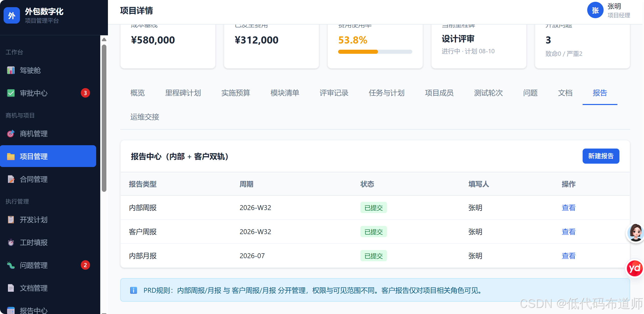View the 内部周报 report via 查看

(569, 207)
